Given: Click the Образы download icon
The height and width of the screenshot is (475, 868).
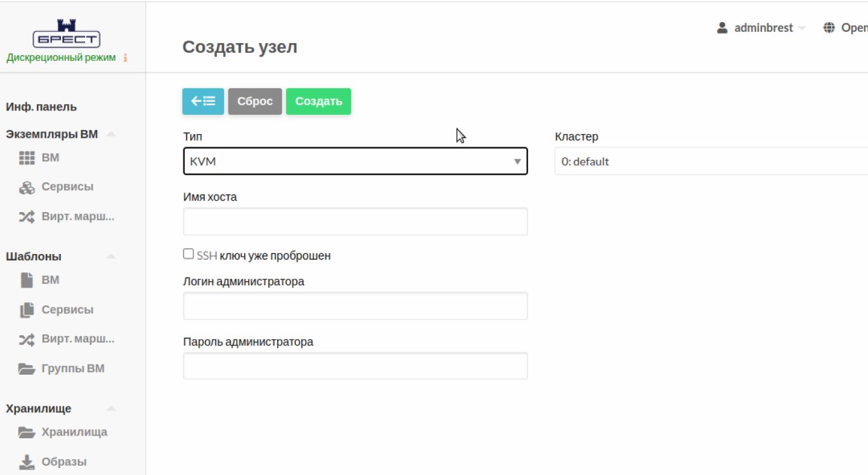Looking at the screenshot, I should (x=27, y=462).
